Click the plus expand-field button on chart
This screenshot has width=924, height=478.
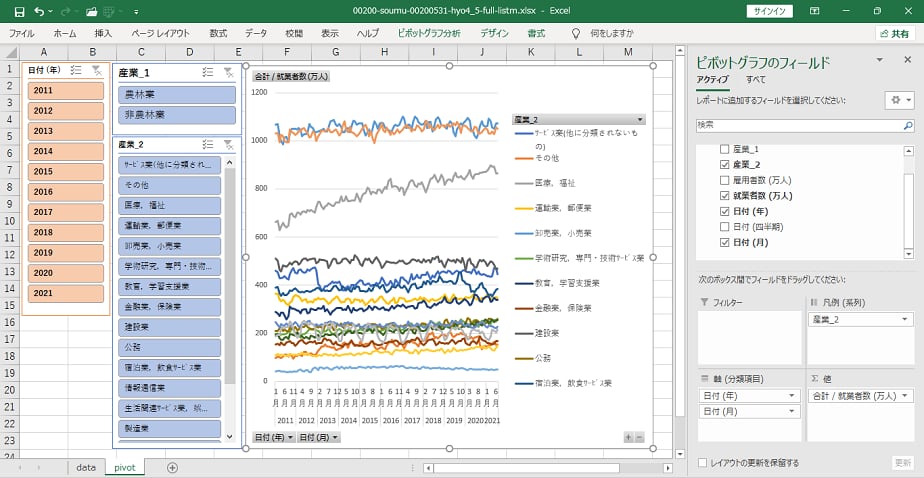pos(628,437)
